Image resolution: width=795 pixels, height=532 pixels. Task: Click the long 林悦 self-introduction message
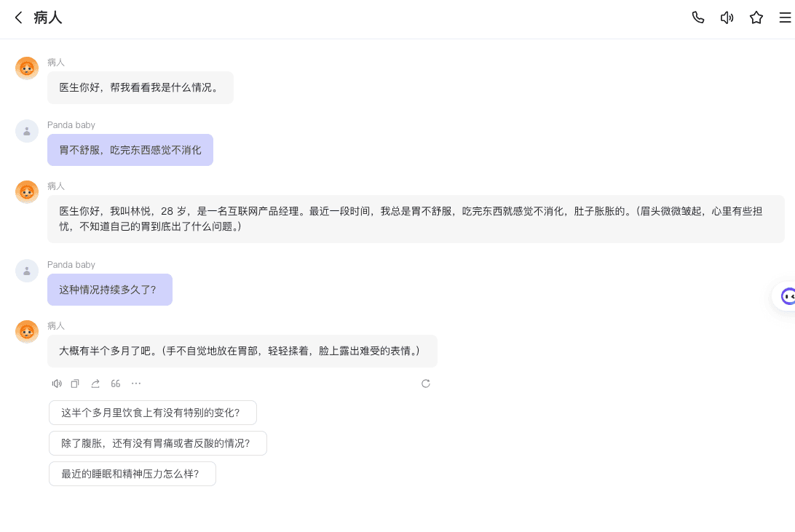pos(415,219)
